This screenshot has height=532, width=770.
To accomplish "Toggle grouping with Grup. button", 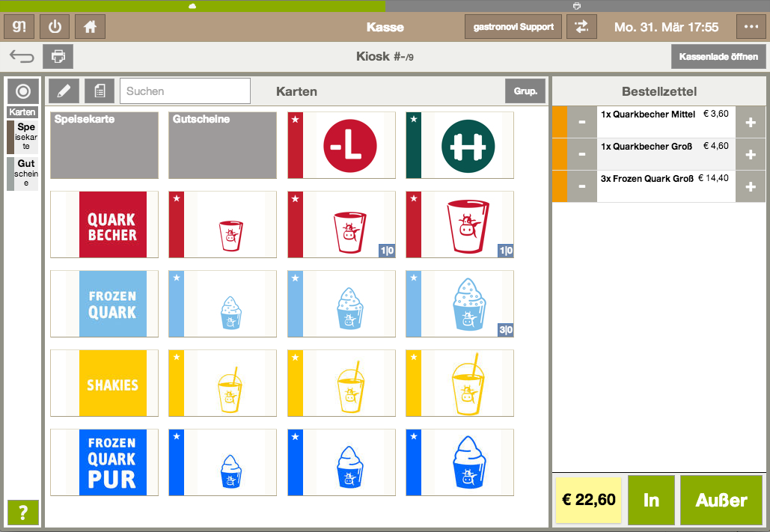I will 525,91.
